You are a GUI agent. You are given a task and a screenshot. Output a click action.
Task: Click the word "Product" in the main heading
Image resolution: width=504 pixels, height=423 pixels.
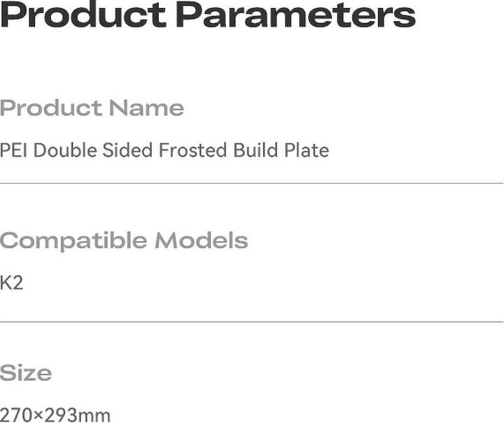tap(83, 15)
